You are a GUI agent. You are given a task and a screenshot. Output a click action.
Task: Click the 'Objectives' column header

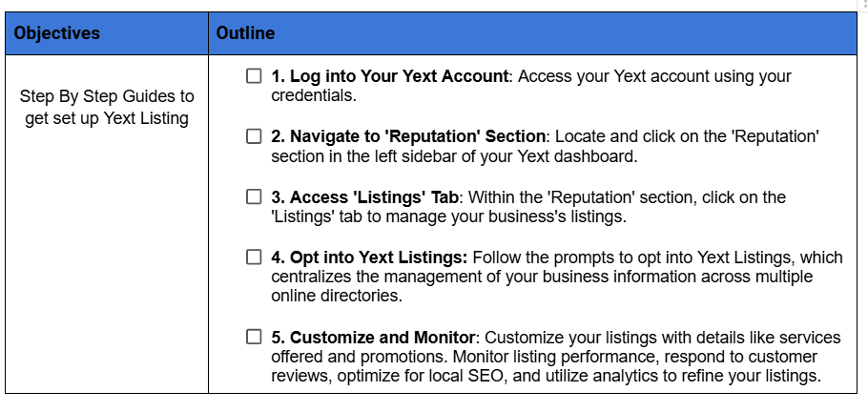[57, 33]
